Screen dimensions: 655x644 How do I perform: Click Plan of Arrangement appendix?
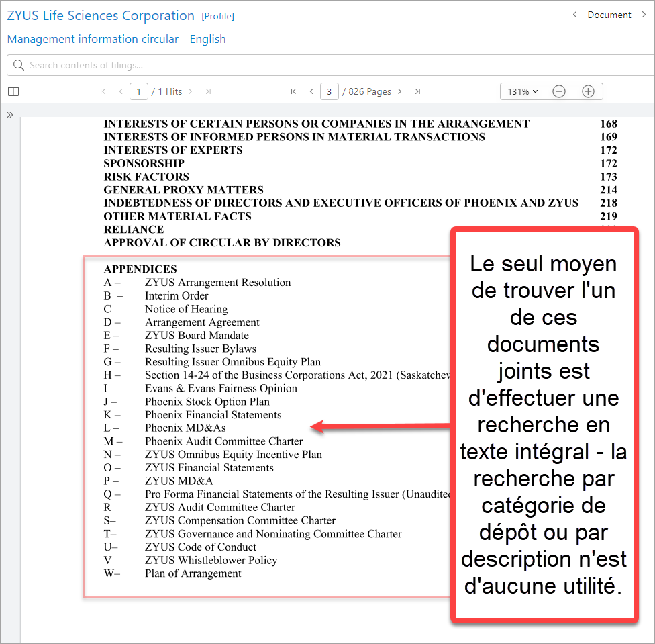point(193,573)
